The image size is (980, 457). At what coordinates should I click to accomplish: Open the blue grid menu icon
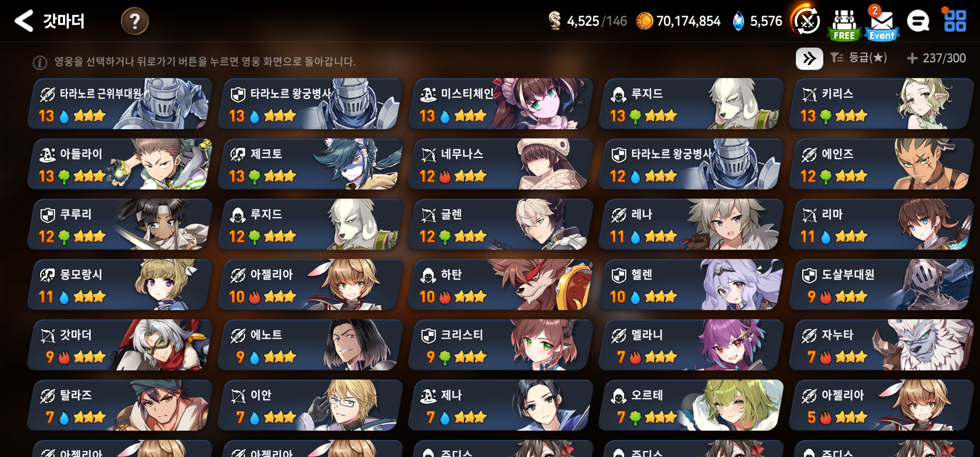click(x=955, y=21)
